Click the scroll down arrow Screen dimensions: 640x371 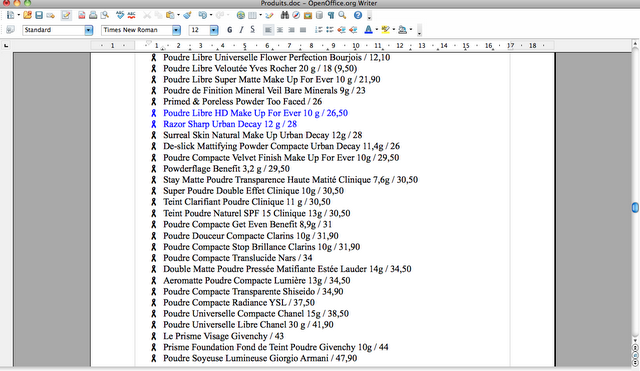pyautogui.click(x=635, y=340)
